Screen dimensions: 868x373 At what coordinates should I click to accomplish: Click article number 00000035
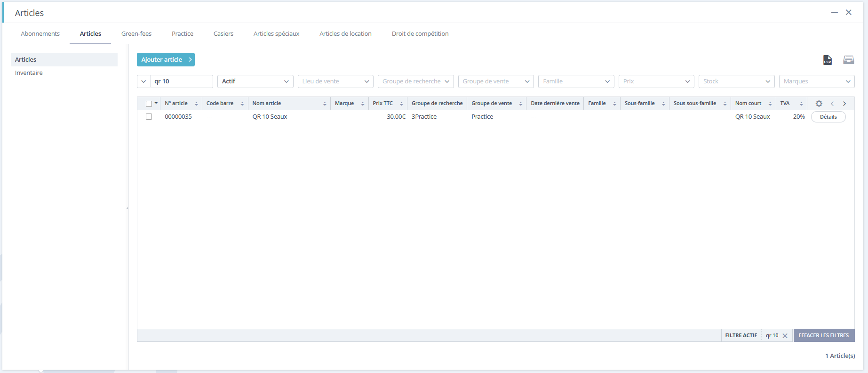tap(178, 117)
